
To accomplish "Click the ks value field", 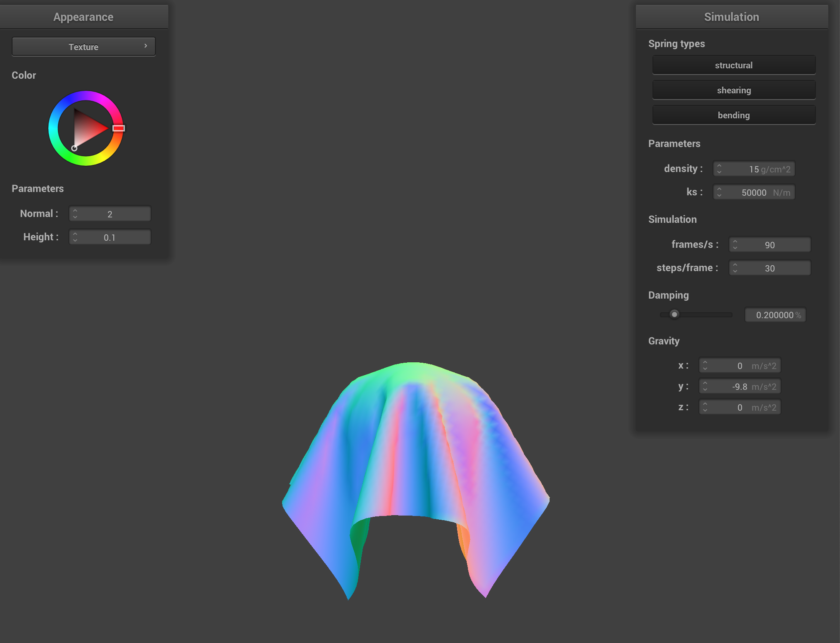I will click(754, 192).
